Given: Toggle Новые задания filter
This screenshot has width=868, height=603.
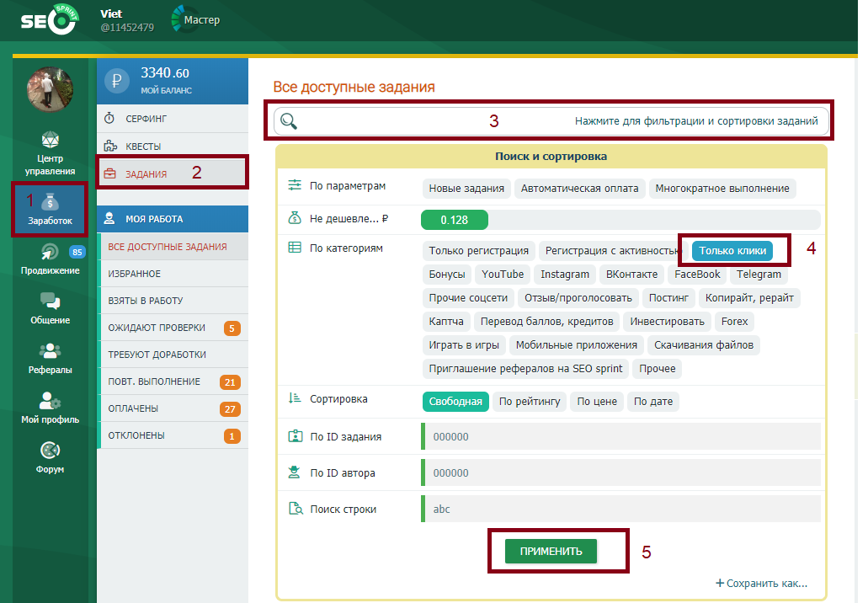Looking at the screenshot, I should click(466, 189).
